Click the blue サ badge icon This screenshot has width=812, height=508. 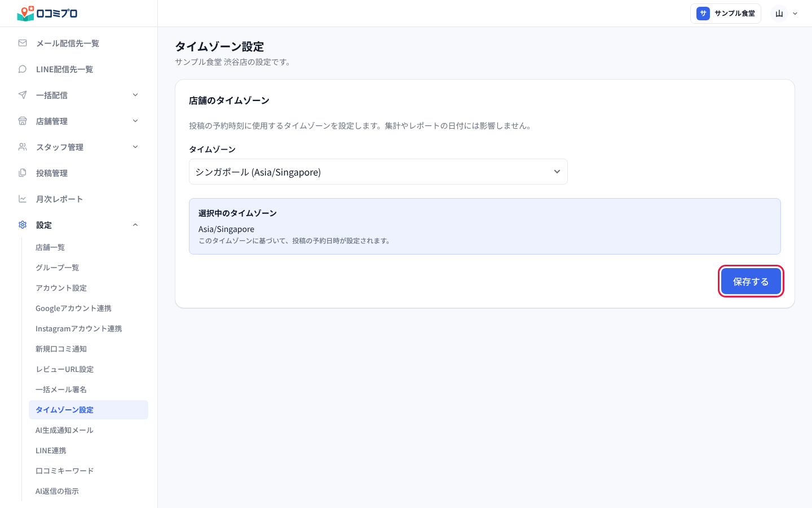(703, 14)
